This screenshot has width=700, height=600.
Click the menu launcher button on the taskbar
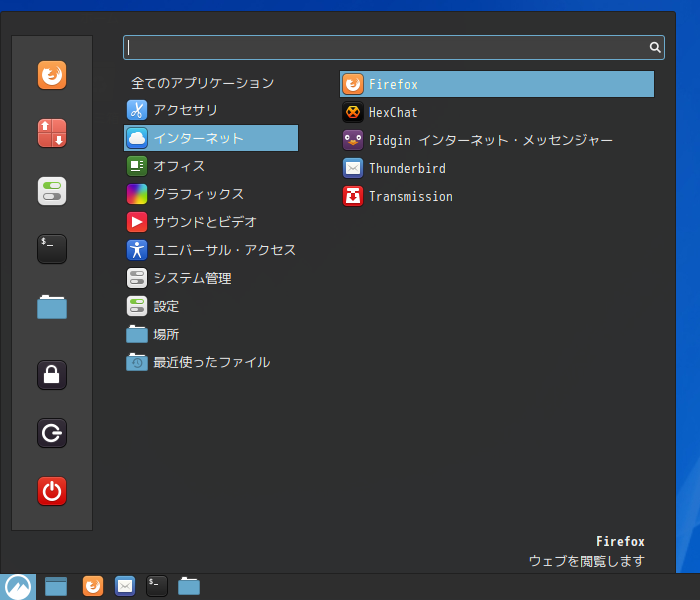coord(18,587)
